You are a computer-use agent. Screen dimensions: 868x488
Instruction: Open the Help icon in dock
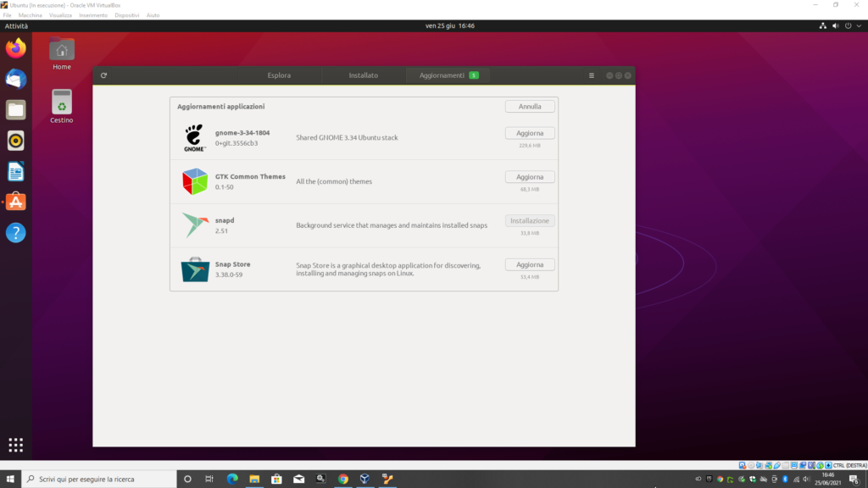click(x=15, y=232)
